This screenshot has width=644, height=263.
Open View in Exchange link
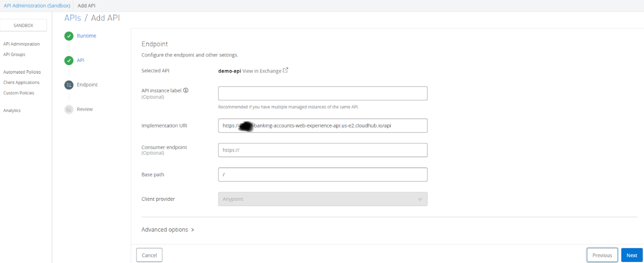(x=262, y=71)
